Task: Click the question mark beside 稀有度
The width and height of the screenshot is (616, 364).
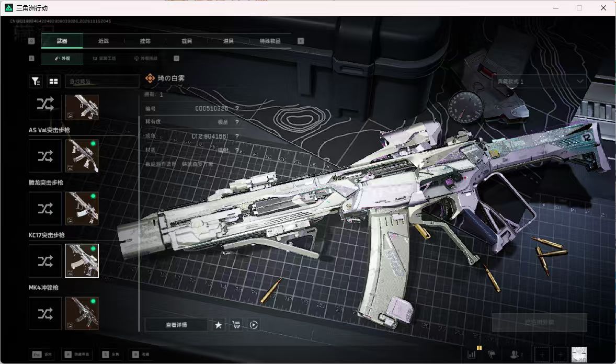Action: pyautogui.click(x=237, y=122)
